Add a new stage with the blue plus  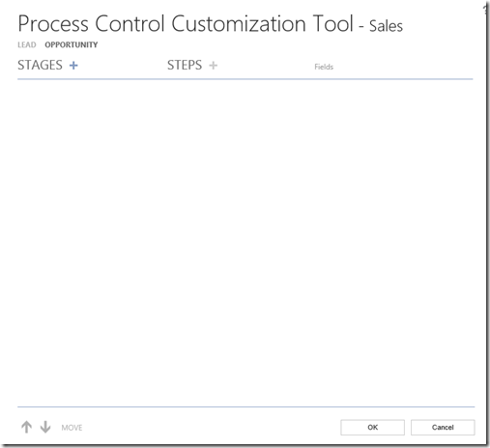(x=73, y=66)
